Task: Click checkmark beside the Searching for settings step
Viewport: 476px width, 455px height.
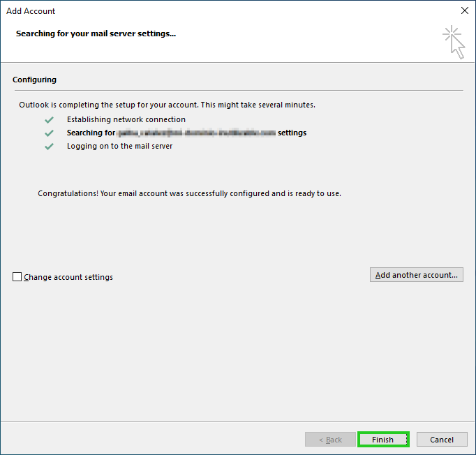Action: tap(49, 133)
